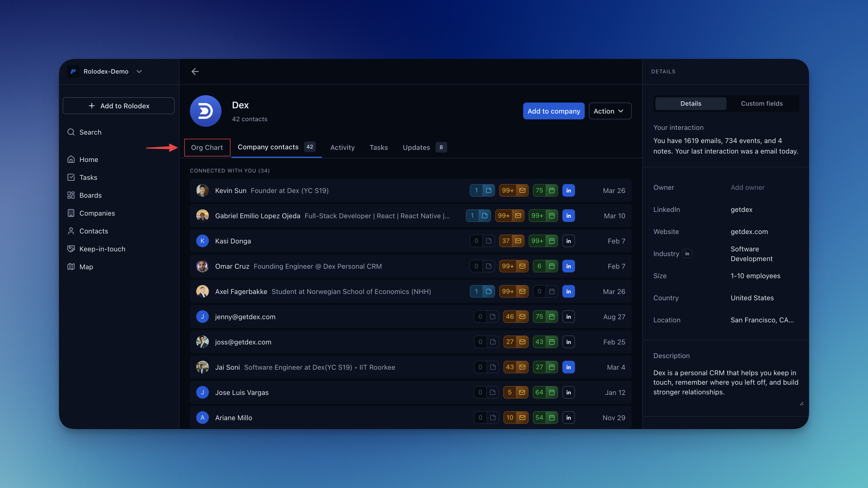Open the Action dropdown menu
This screenshot has width=868, height=488.
(x=610, y=111)
